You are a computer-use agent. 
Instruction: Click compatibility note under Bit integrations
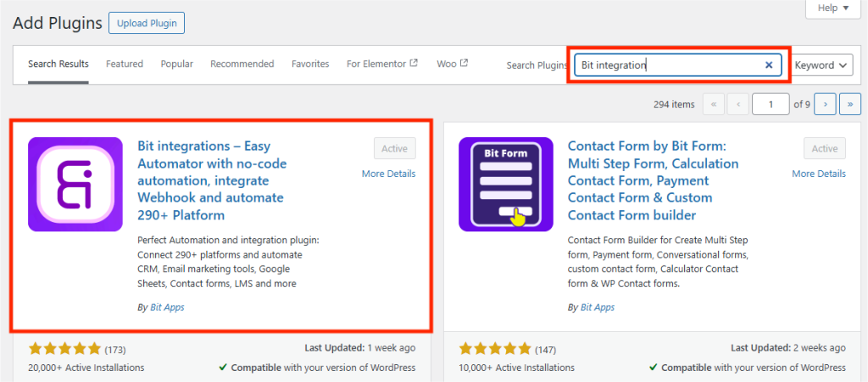click(317, 368)
